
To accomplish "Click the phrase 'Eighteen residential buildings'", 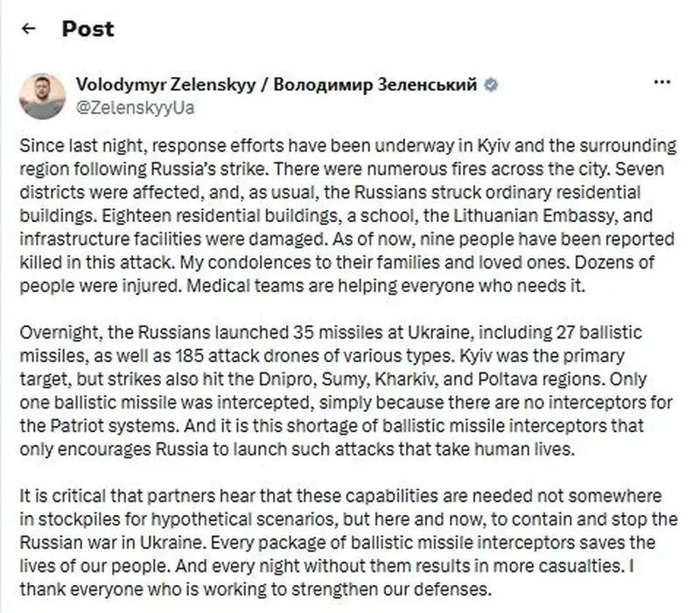I will 220,216.
